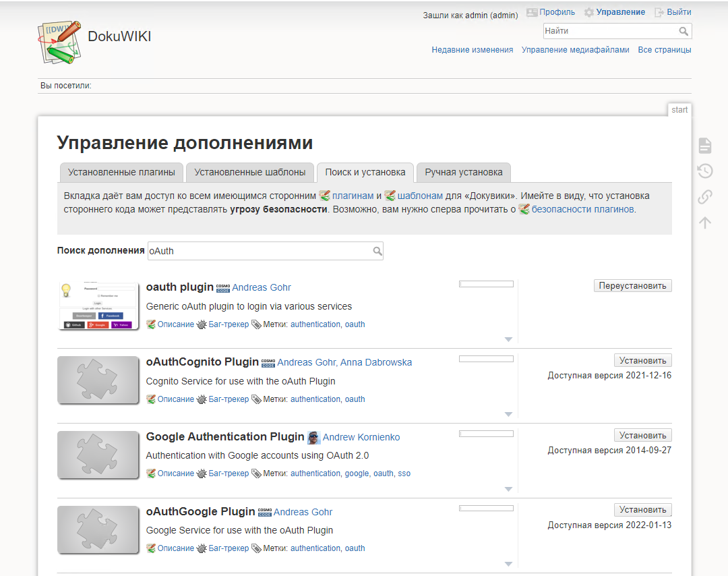The width and height of the screenshot is (728, 576).
Task: Click Переустановить button for oauth plugin
Action: pyautogui.click(x=632, y=286)
